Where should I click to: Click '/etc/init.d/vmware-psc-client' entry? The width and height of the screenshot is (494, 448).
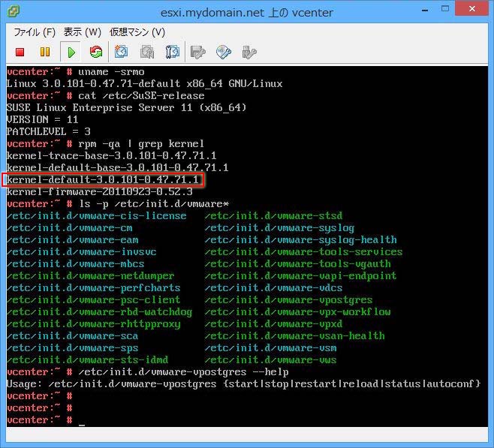[94, 299]
